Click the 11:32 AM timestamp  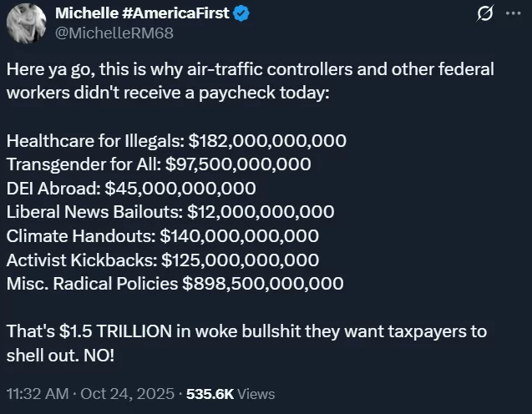click(35, 393)
